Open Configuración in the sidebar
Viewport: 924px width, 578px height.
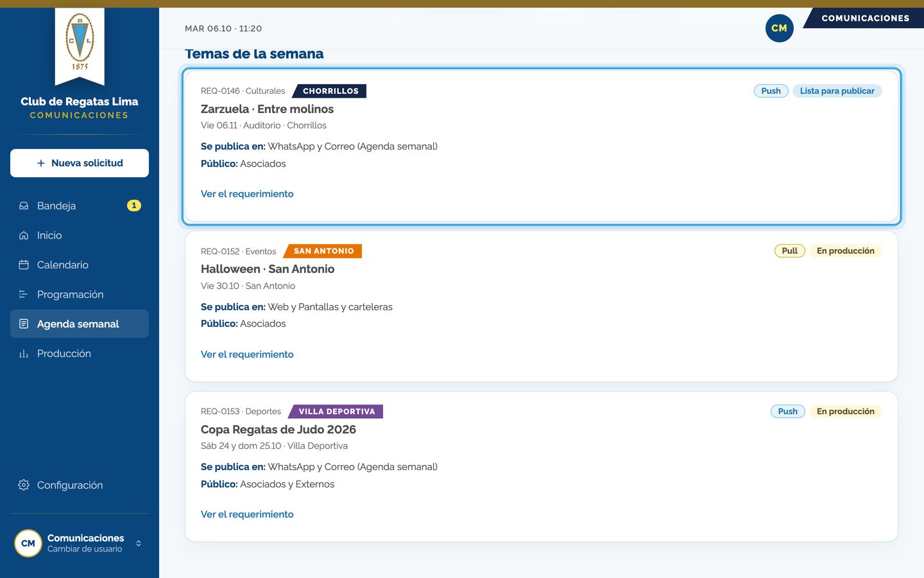[80, 485]
